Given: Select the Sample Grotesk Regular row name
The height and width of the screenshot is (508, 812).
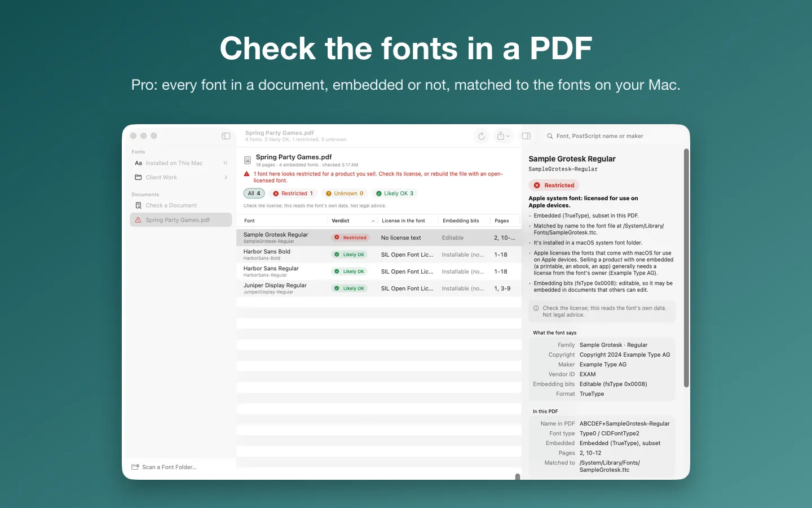Looking at the screenshot, I should tap(276, 235).
